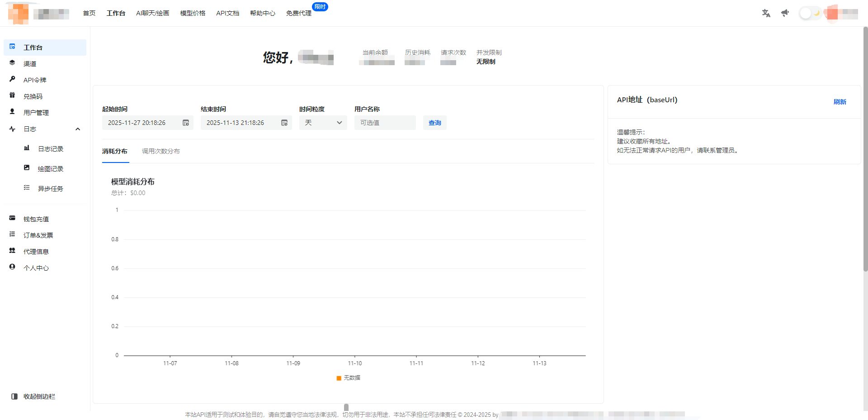Click the language switcher icon

[766, 13]
